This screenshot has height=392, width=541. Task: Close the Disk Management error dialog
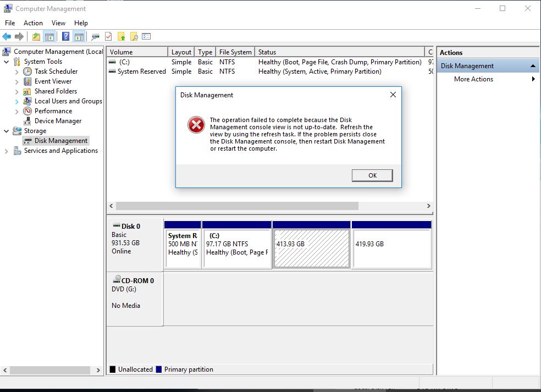(x=393, y=95)
